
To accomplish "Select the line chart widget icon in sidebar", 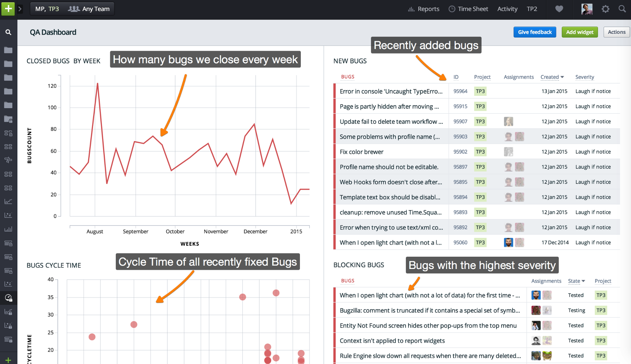I will click(8, 201).
